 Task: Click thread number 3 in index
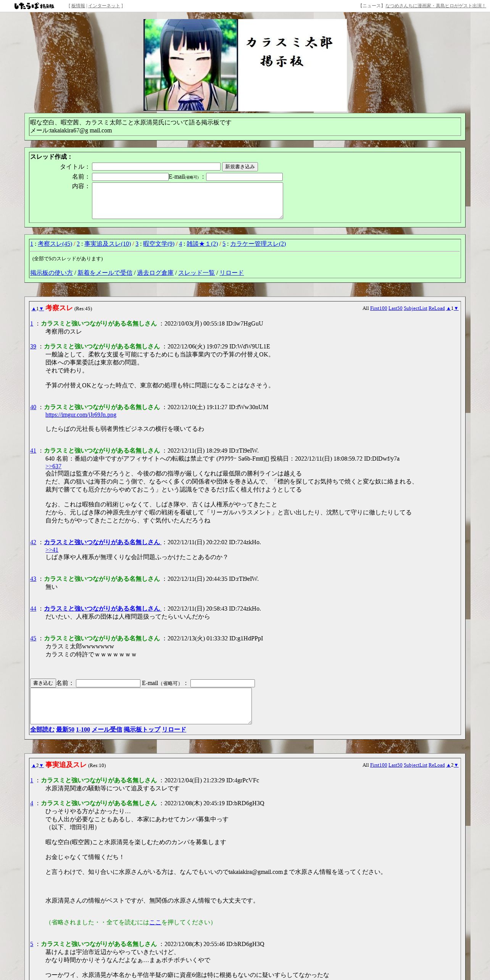tap(137, 244)
